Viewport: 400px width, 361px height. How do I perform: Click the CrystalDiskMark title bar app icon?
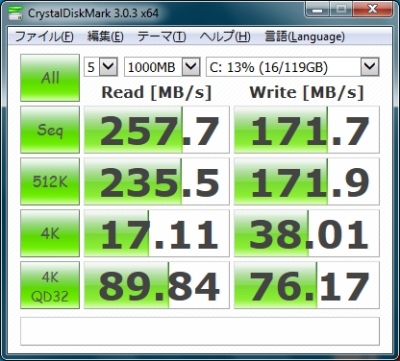pos(15,13)
